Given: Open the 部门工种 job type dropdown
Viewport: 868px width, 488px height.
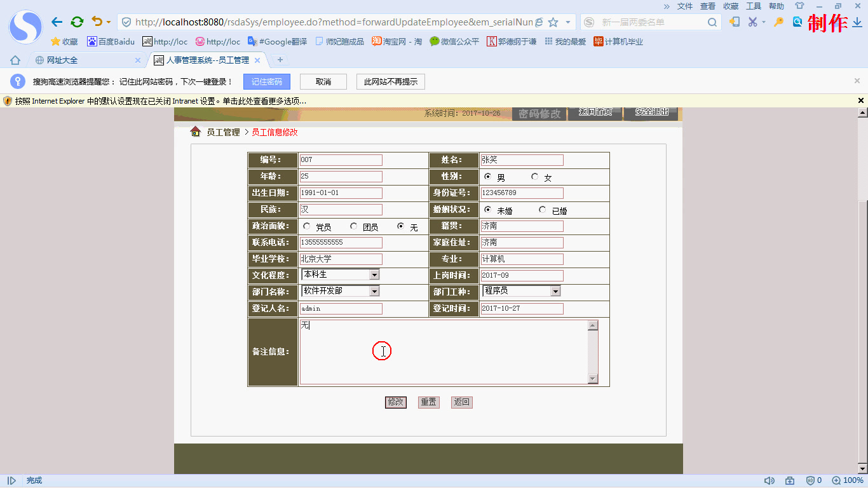Looking at the screenshot, I should [555, 291].
